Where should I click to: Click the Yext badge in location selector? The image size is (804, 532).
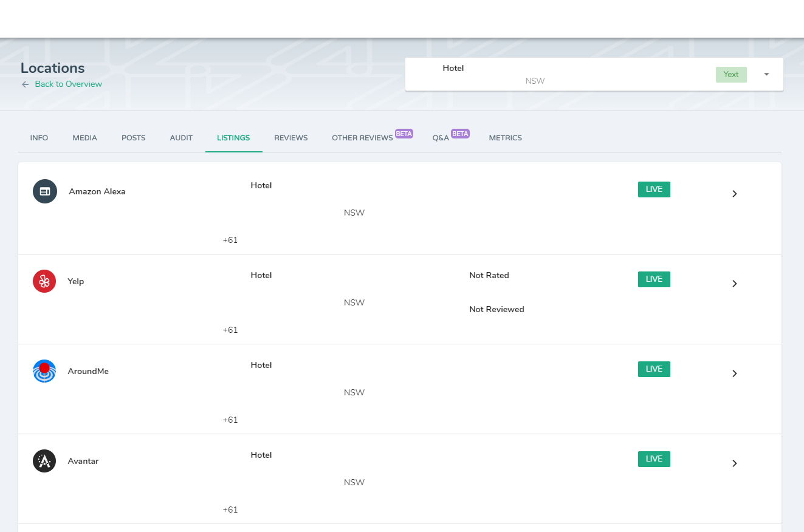pos(731,75)
